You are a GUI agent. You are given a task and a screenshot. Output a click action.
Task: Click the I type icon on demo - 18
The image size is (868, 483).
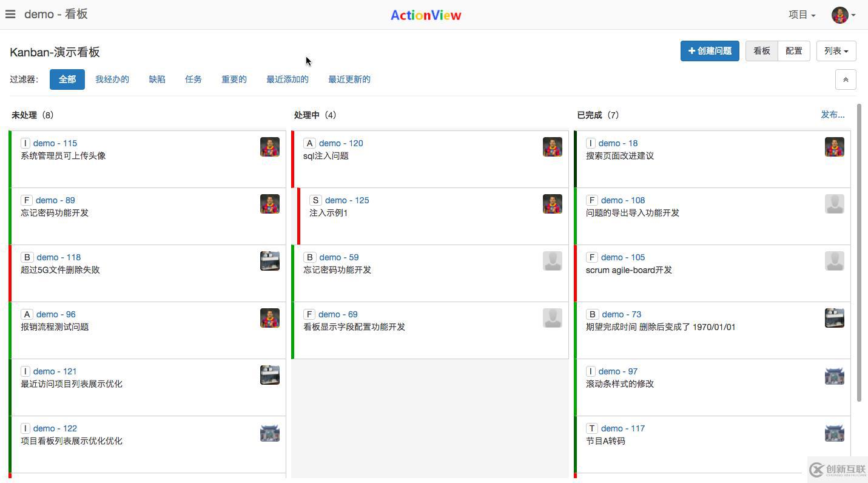tap(591, 143)
